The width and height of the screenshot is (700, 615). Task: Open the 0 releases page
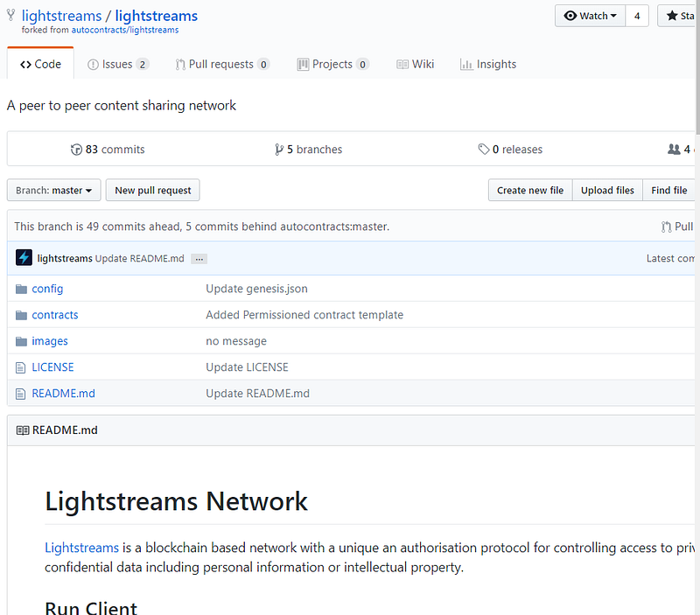(517, 149)
